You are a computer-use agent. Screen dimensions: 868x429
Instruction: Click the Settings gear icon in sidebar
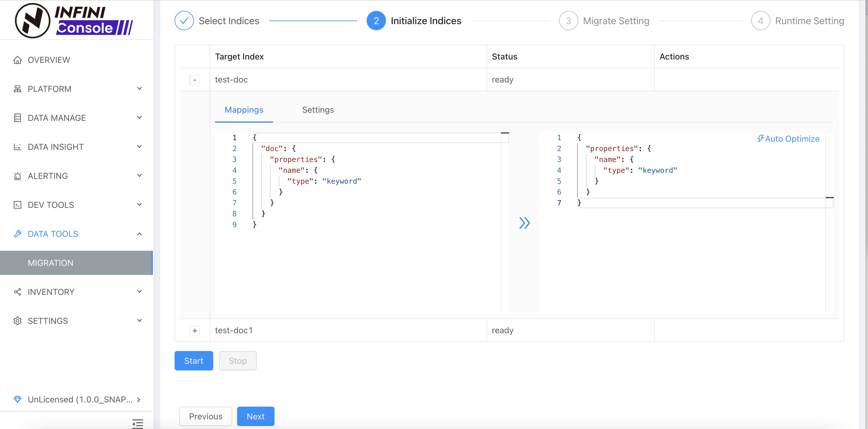(18, 321)
